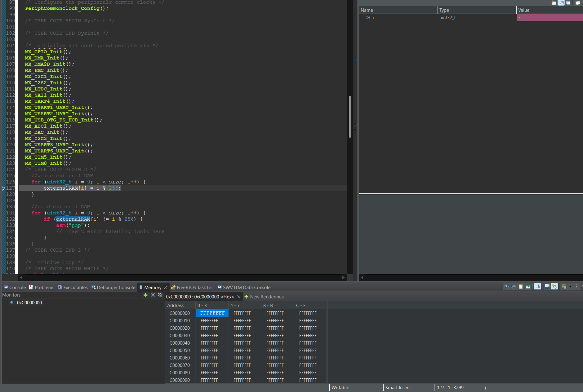Toggle the split pane in Memory view

[547, 287]
